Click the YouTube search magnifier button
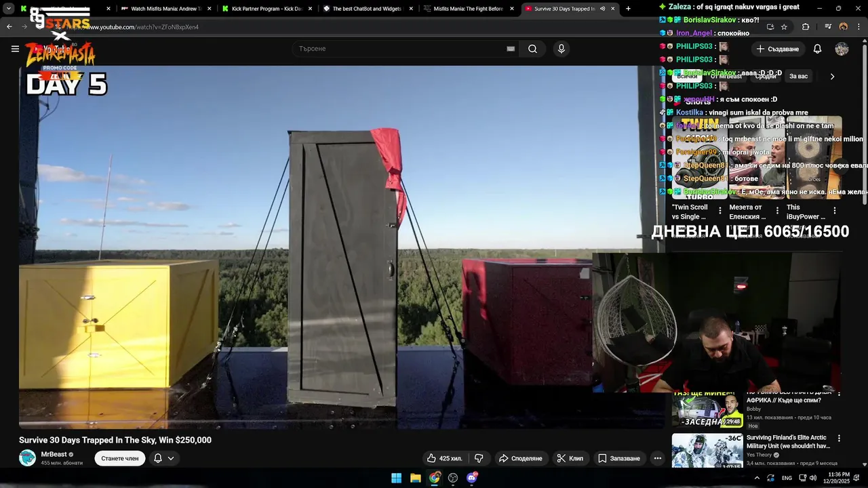Image resolution: width=868 pixels, height=488 pixels. (x=532, y=49)
